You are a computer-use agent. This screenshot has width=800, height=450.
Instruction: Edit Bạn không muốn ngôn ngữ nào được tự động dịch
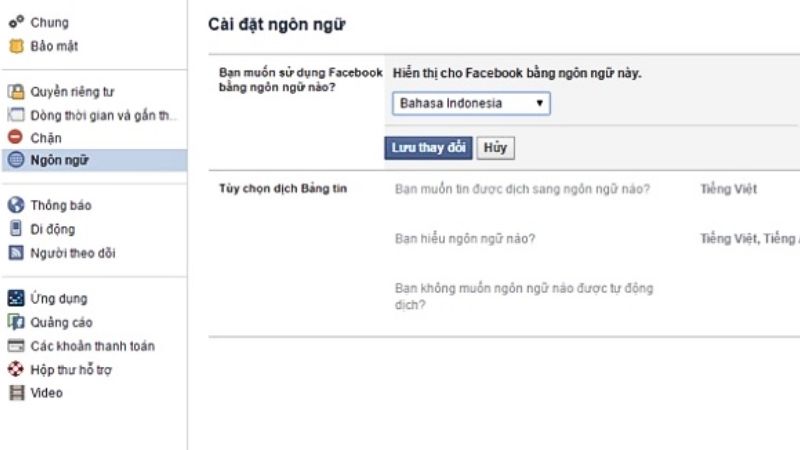(x=524, y=296)
